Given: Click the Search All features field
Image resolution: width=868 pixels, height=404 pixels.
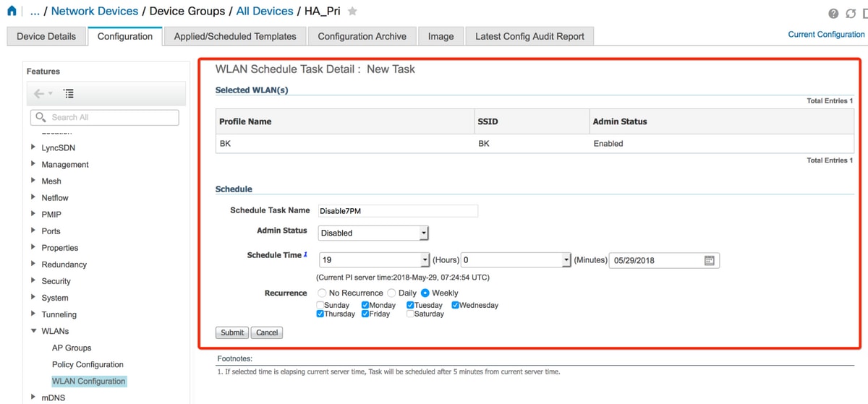Looking at the screenshot, I should click(105, 117).
